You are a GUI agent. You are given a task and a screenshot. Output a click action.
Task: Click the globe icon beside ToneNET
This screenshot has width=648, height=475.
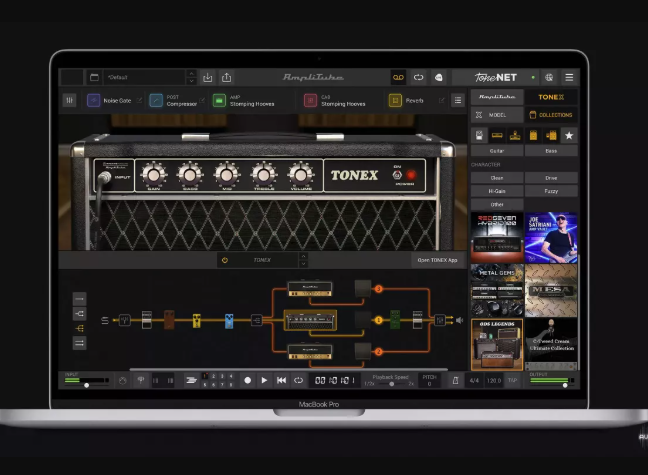(x=549, y=77)
